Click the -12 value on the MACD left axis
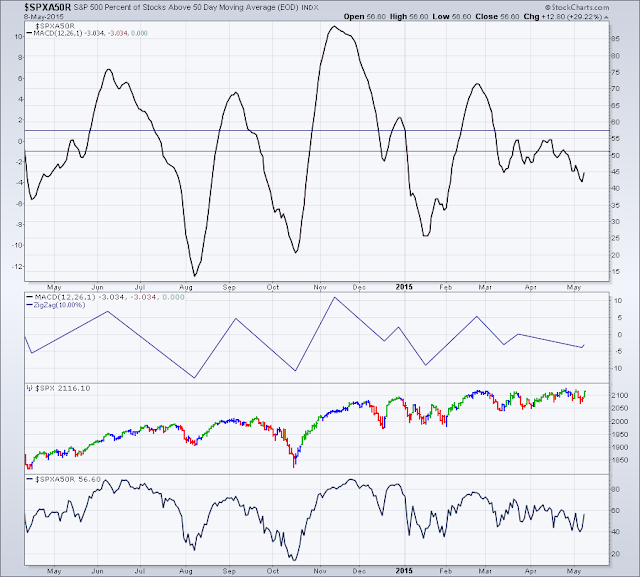The image size is (640, 577). [18, 266]
